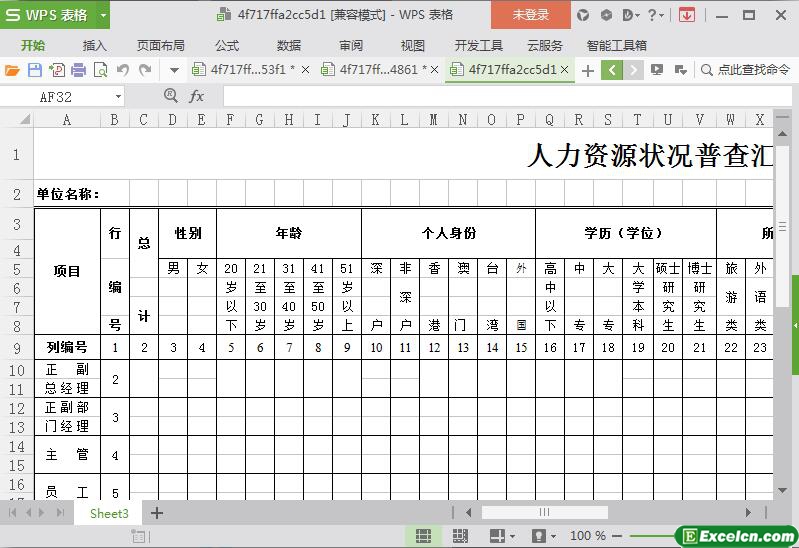Click the fx insert function icon

(197, 96)
